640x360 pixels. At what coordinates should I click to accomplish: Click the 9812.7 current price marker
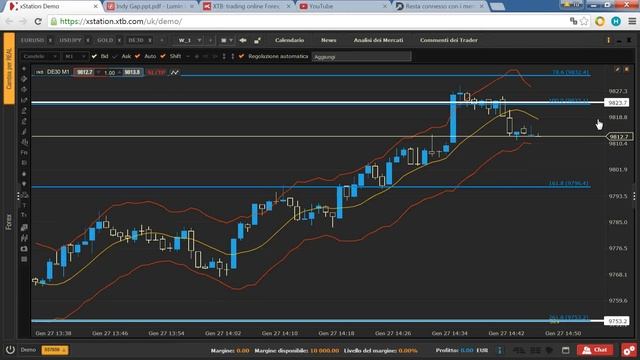point(620,137)
